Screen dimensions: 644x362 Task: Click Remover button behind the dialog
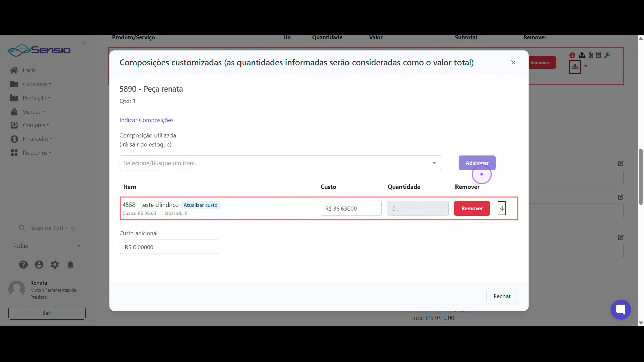pyautogui.click(x=542, y=62)
